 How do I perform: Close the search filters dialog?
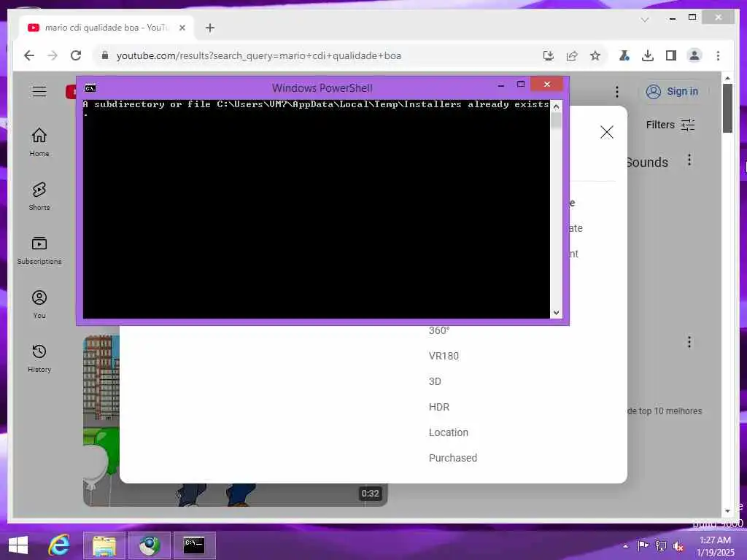coord(606,132)
